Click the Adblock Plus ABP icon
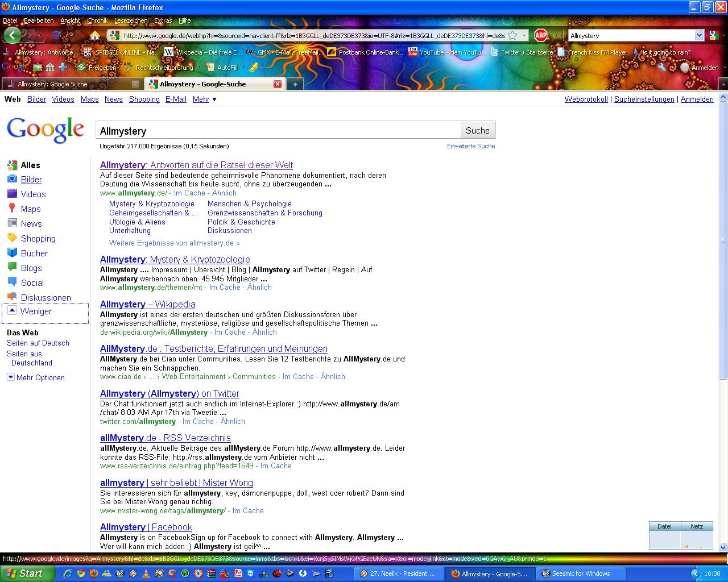Image resolution: width=728 pixels, height=582 pixels. (x=541, y=35)
